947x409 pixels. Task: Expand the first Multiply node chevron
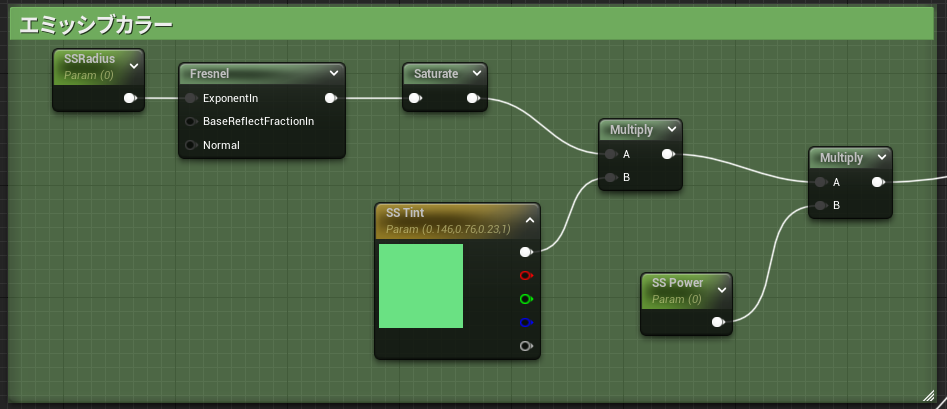pos(672,129)
